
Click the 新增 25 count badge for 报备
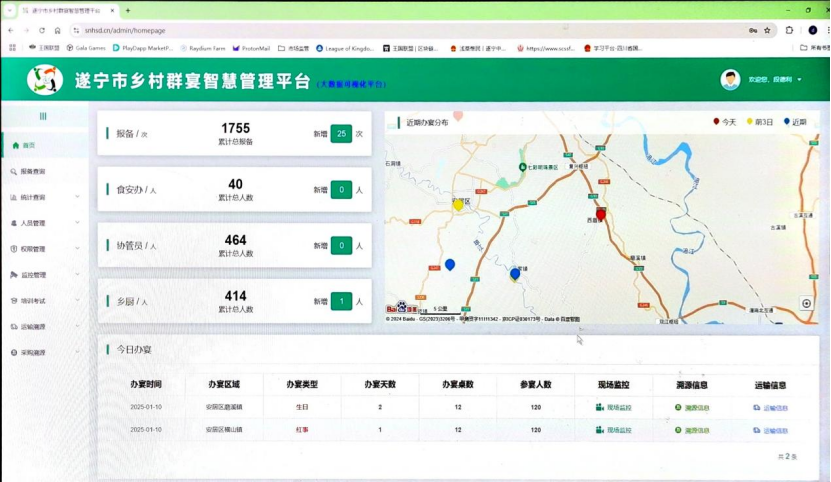coord(341,133)
